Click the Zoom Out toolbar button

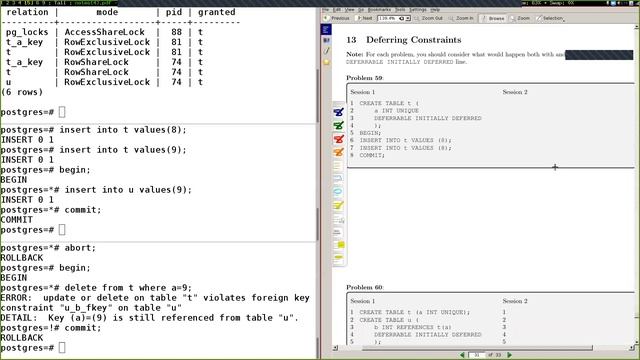(x=429, y=18)
